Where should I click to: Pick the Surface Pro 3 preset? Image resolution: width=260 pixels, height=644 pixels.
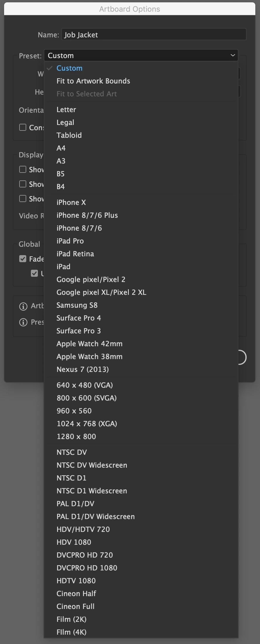pos(141,331)
